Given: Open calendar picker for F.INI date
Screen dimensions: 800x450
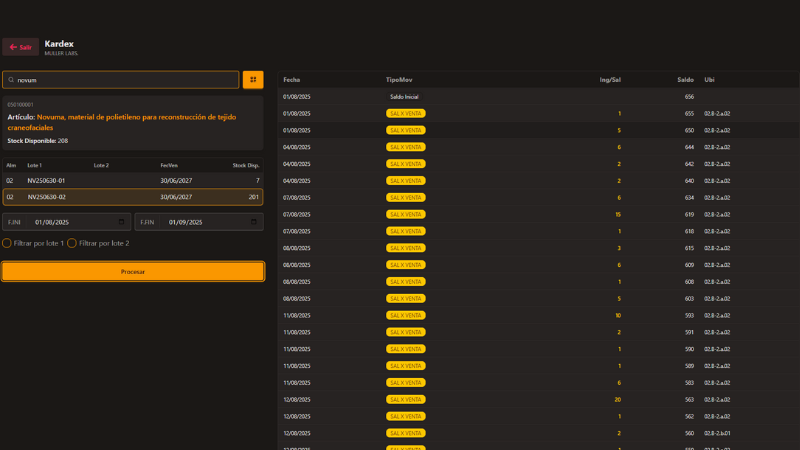Looking at the screenshot, I should (x=121, y=222).
